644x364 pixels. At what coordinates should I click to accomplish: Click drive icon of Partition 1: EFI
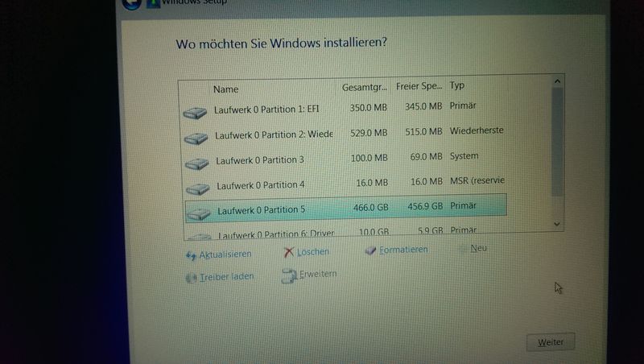(195, 113)
